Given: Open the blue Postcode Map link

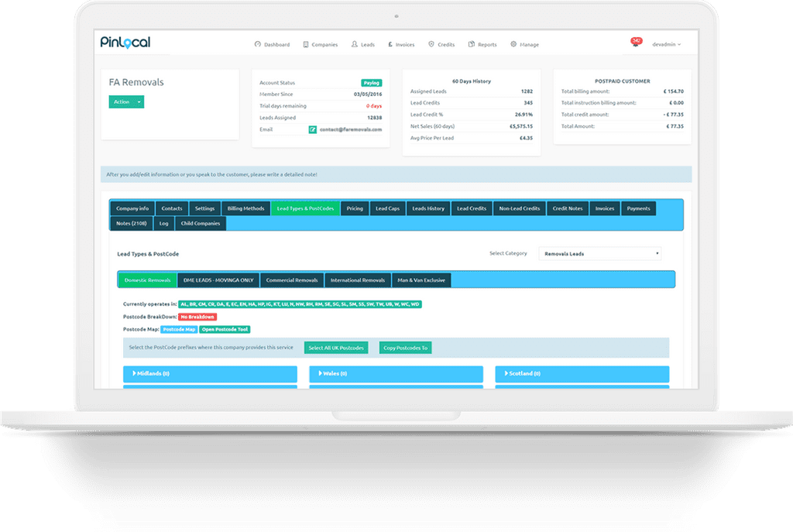Looking at the screenshot, I should pos(179,329).
